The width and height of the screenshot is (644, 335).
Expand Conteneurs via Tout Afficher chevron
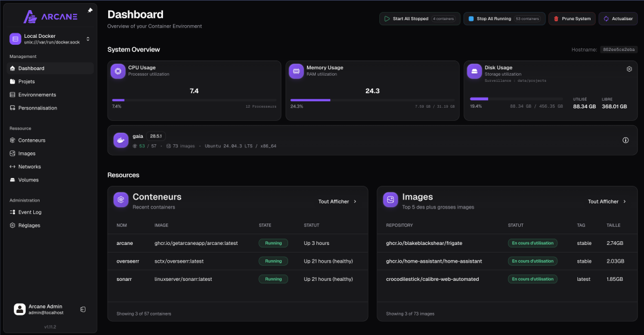[355, 202]
